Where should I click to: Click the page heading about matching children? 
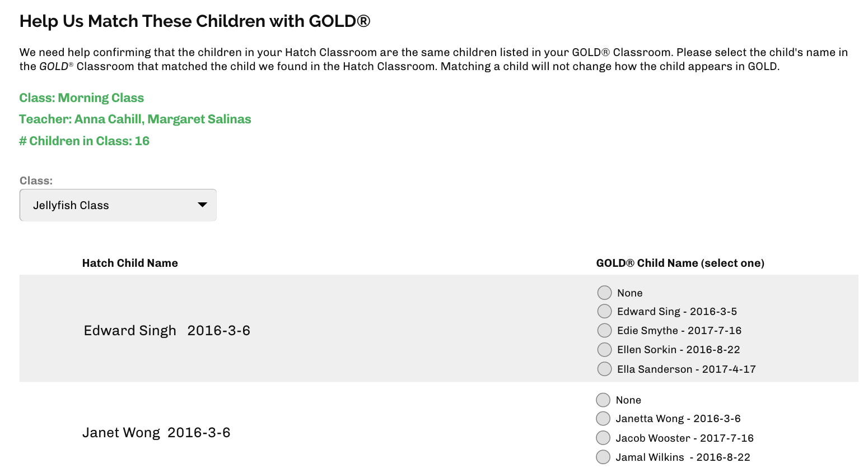coord(195,21)
